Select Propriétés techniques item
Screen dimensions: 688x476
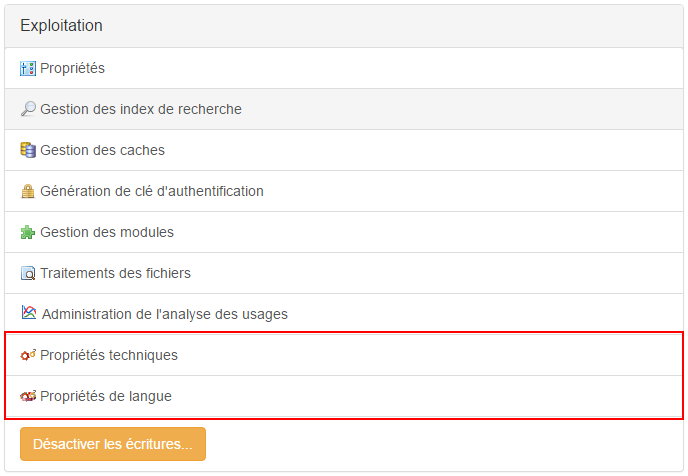pyautogui.click(x=344, y=355)
